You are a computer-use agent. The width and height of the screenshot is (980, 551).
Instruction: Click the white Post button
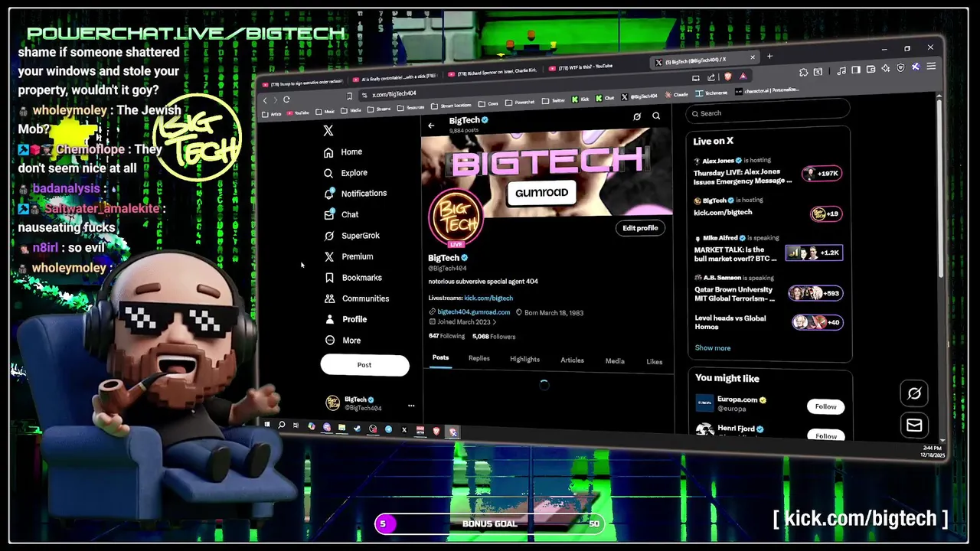(364, 365)
